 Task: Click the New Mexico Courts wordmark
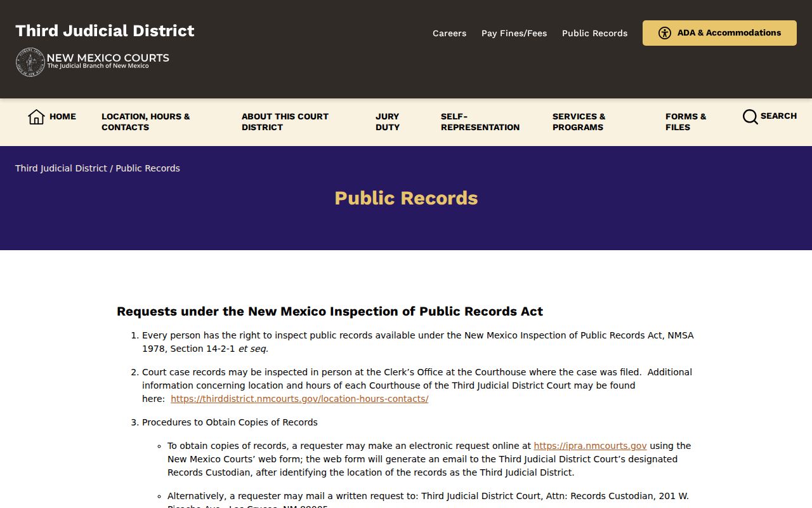pos(108,60)
